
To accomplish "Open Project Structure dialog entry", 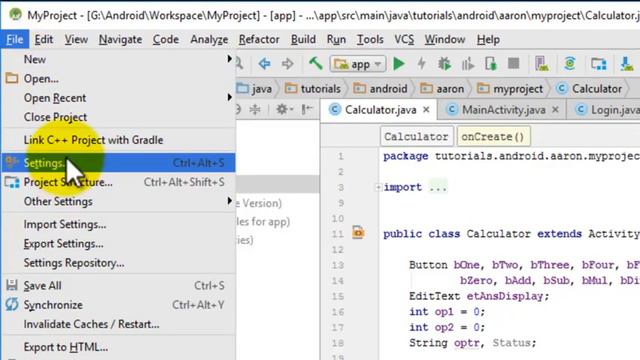I will coord(118,182).
